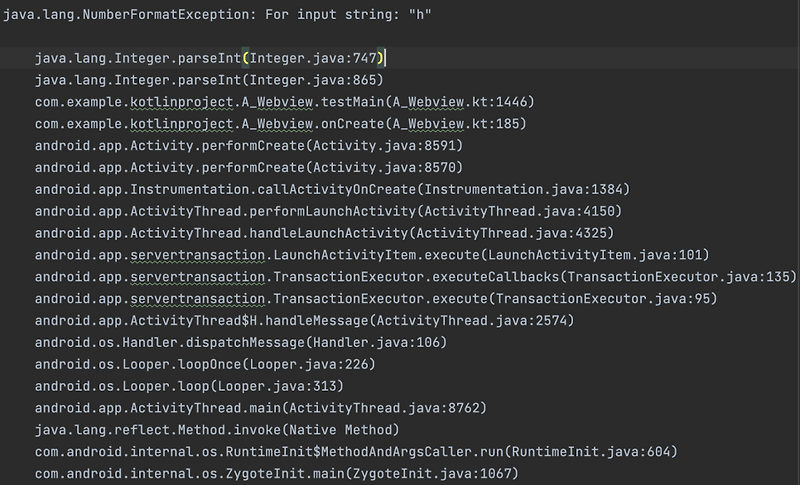Click the TransactionExecutor.execute java:95 line
The image size is (800, 485).
(x=377, y=299)
